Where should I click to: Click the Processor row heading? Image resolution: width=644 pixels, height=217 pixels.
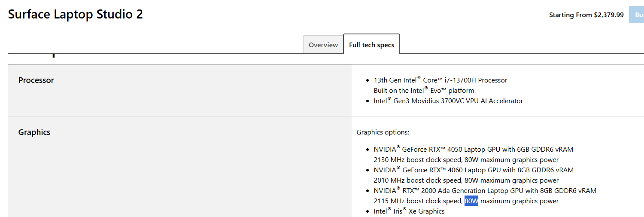pos(36,80)
